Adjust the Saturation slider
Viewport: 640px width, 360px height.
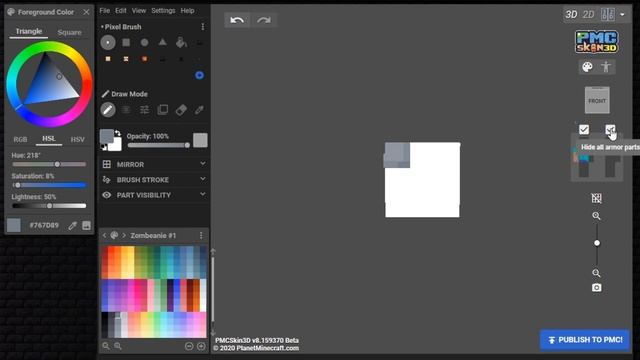(x=49, y=185)
